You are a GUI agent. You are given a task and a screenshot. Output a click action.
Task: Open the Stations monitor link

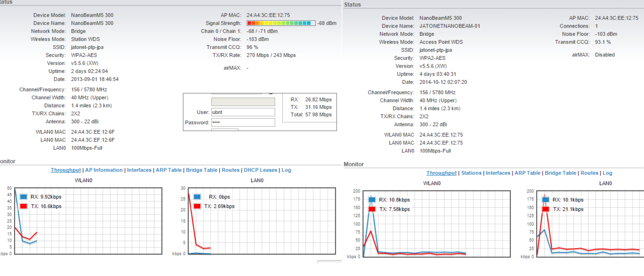(471, 173)
